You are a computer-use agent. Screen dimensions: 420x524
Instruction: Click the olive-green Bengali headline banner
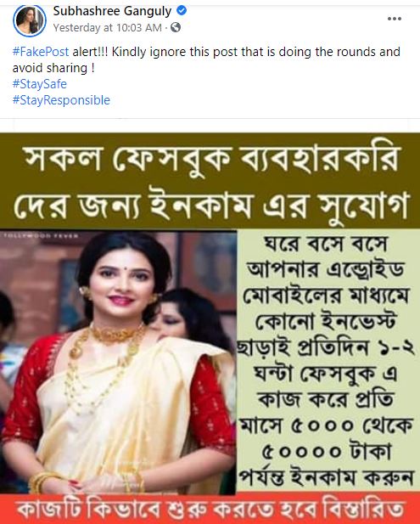point(210,181)
